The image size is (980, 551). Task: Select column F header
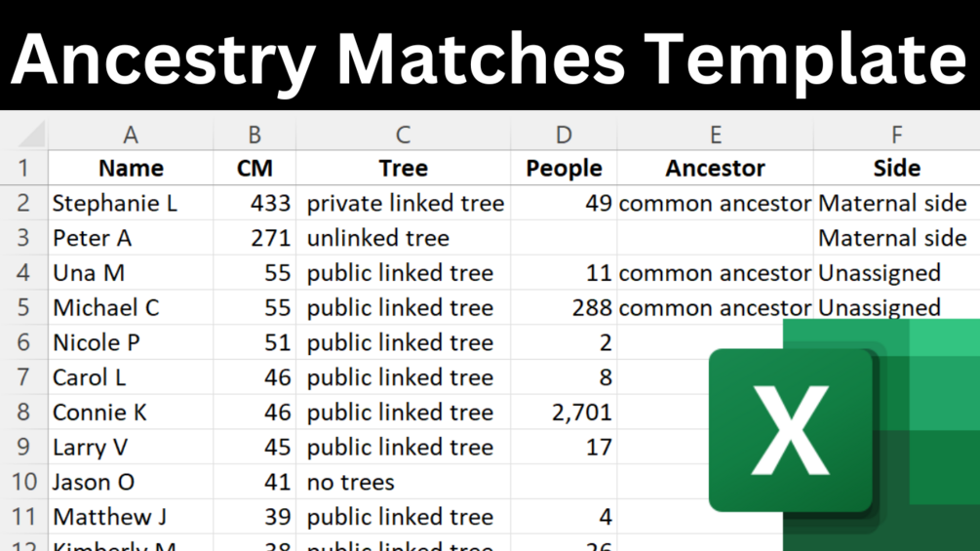[895, 135]
